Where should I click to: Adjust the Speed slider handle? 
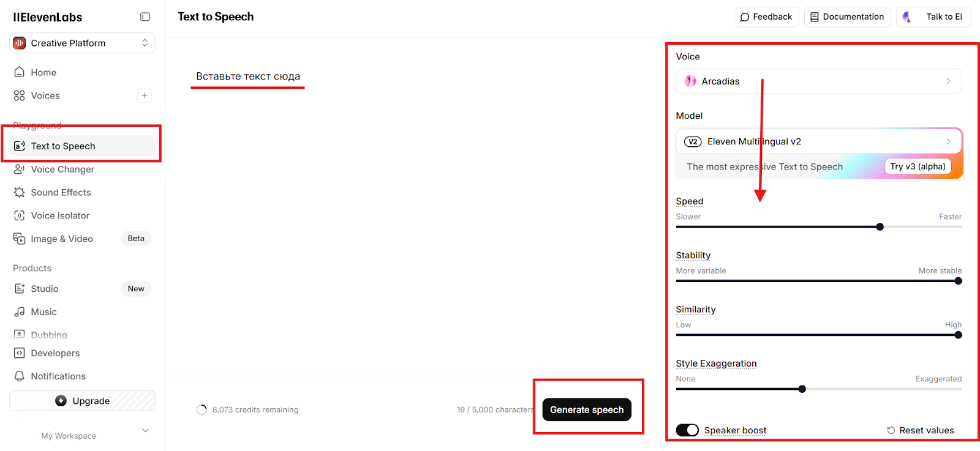pyautogui.click(x=880, y=226)
